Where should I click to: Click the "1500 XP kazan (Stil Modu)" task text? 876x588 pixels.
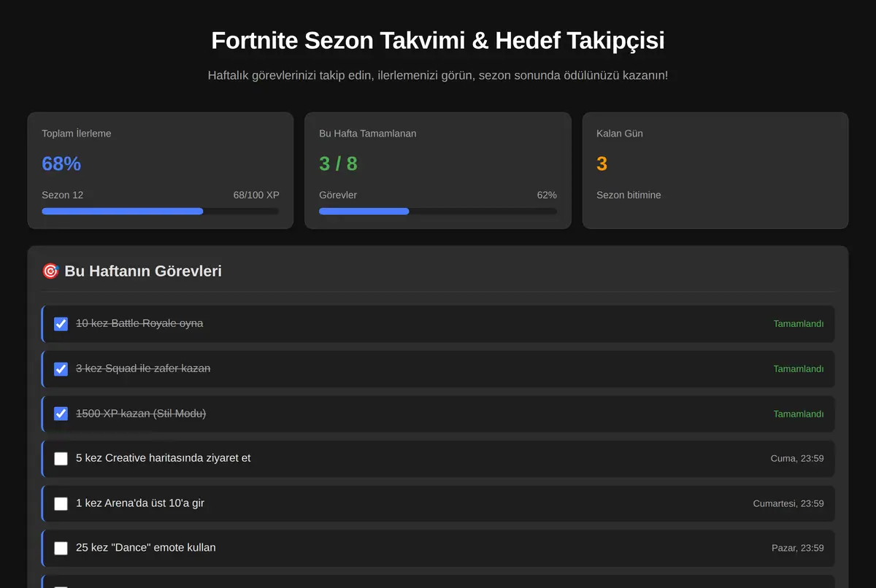click(x=141, y=413)
